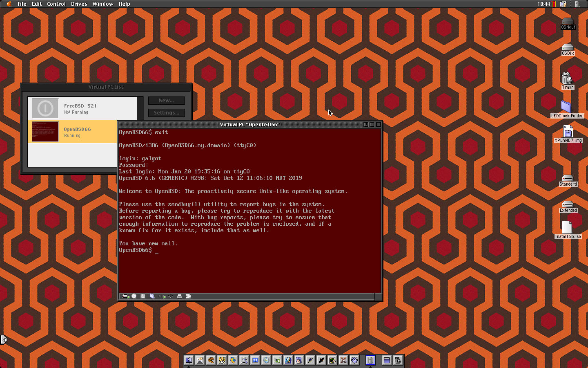Click the blue globe dock icon

[288, 360]
